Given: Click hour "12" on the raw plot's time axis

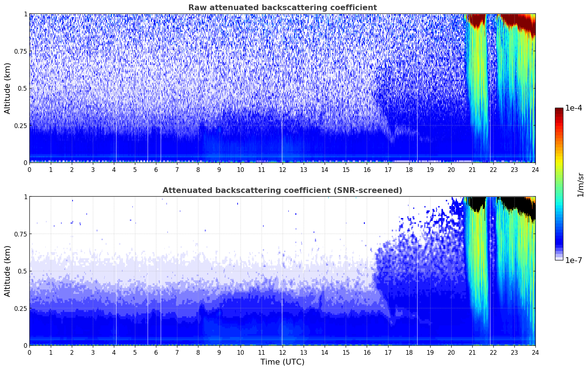Looking at the screenshot, I should point(282,169).
